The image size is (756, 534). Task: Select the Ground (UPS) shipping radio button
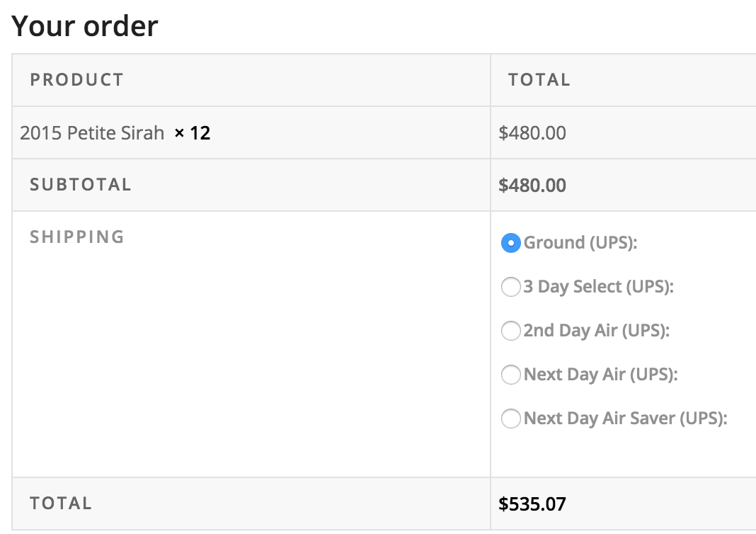pos(510,243)
